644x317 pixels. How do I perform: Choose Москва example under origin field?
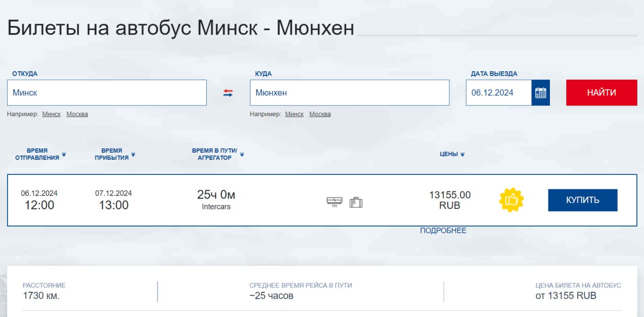[77, 114]
